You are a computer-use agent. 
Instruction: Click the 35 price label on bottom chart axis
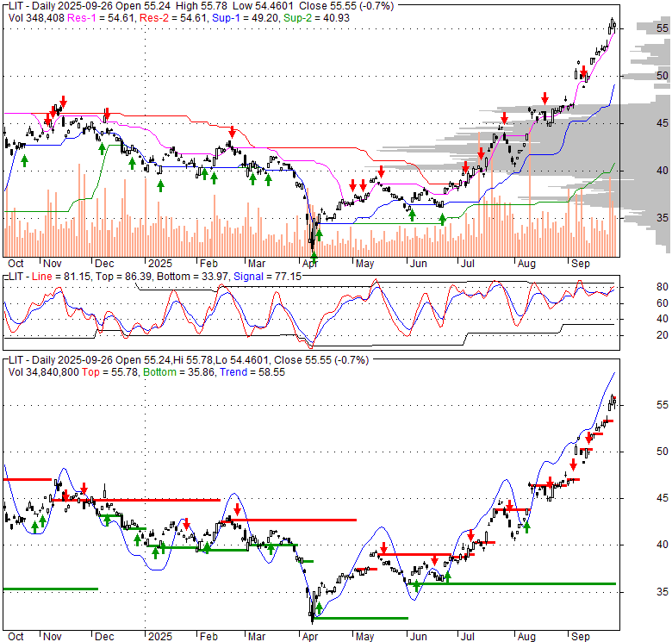pos(663,592)
